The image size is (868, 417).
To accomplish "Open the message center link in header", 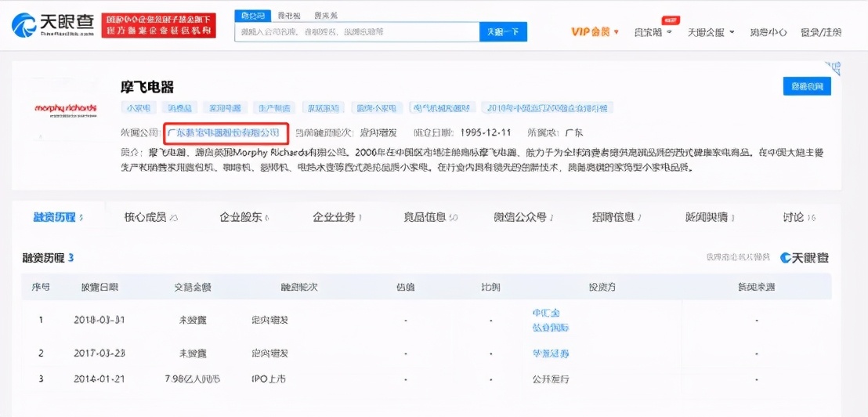I will pyautogui.click(x=769, y=32).
